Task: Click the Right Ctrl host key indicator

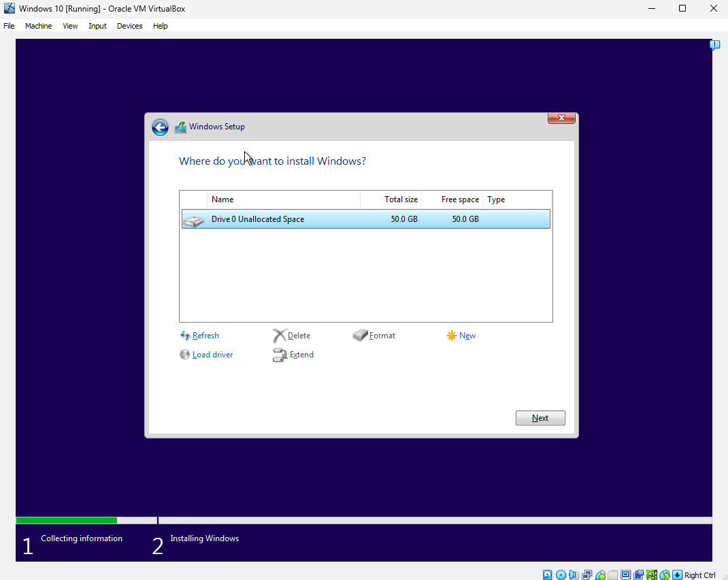Action: (x=699, y=575)
